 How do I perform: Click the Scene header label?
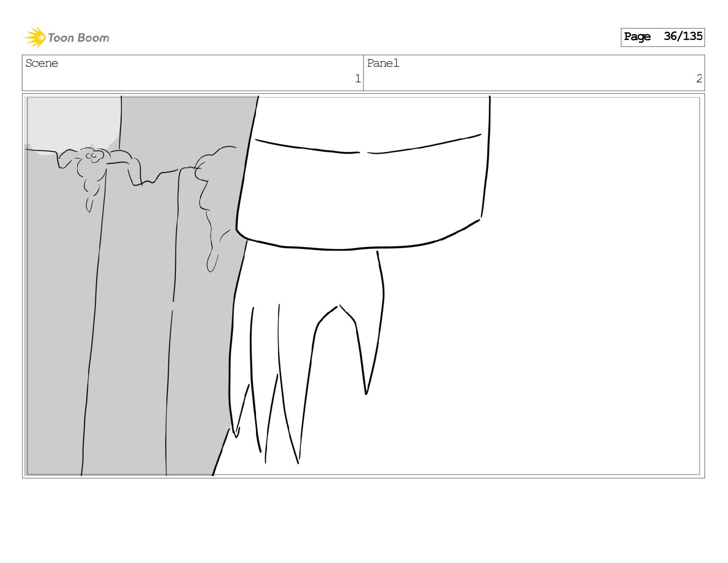[x=42, y=63]
